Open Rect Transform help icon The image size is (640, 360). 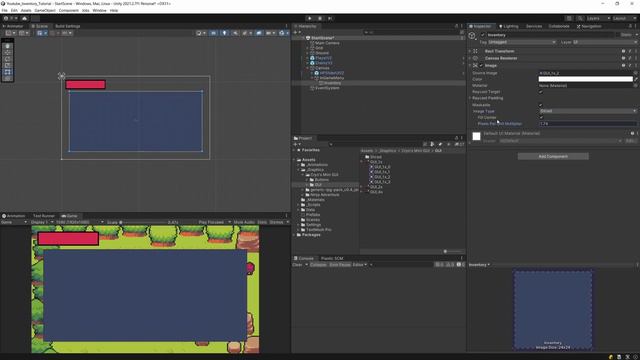(623, 51)
